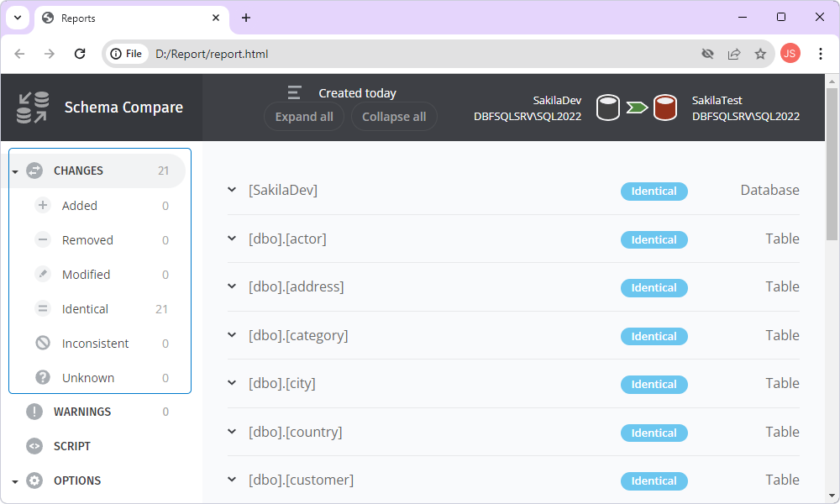Click the Collapse all button
840x504 pixels.
[x=394, y=117]
